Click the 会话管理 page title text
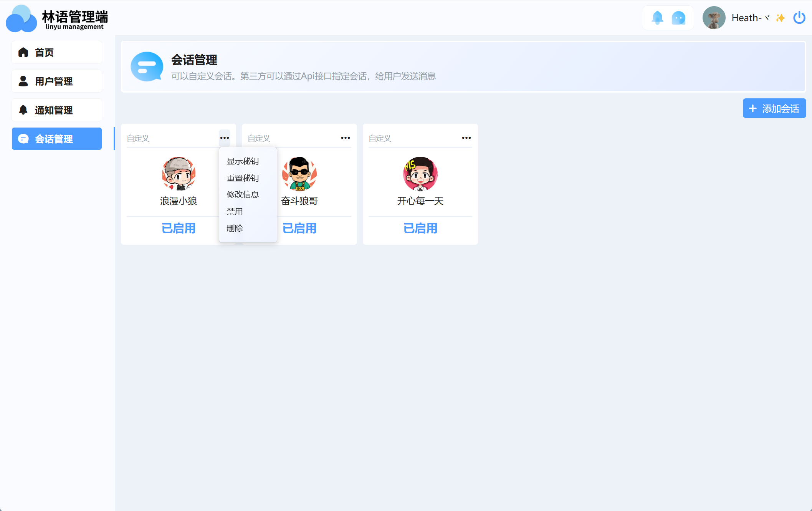 [x=194, y=60]
